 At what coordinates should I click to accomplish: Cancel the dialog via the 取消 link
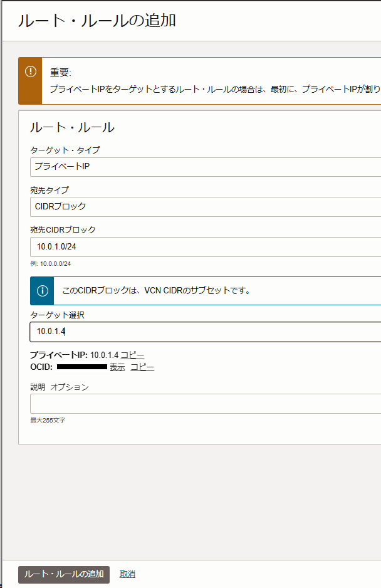[x=127, y=574]
